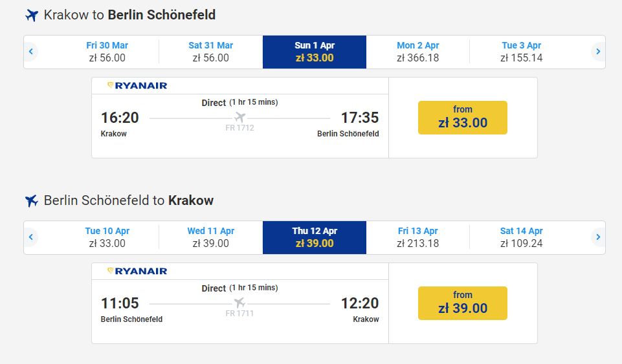Select the Fri 30 Mar outbound date
This screenshot has width=622, height=364.
[107, 52]
